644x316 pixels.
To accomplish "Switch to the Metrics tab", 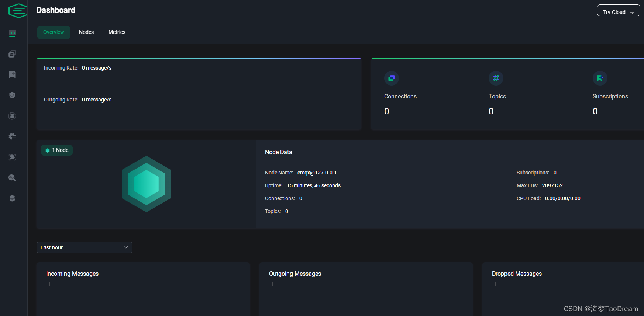I will pos(117,32).
